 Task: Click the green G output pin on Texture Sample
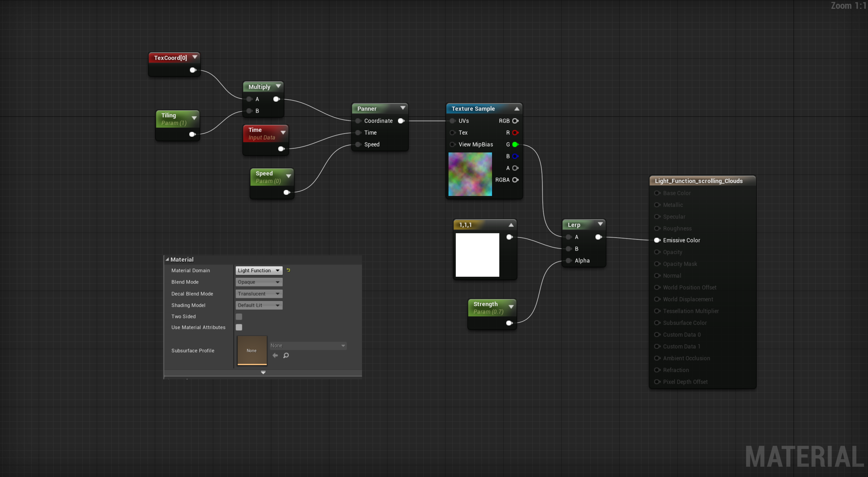pyautogui.click(x=515, y=144)
